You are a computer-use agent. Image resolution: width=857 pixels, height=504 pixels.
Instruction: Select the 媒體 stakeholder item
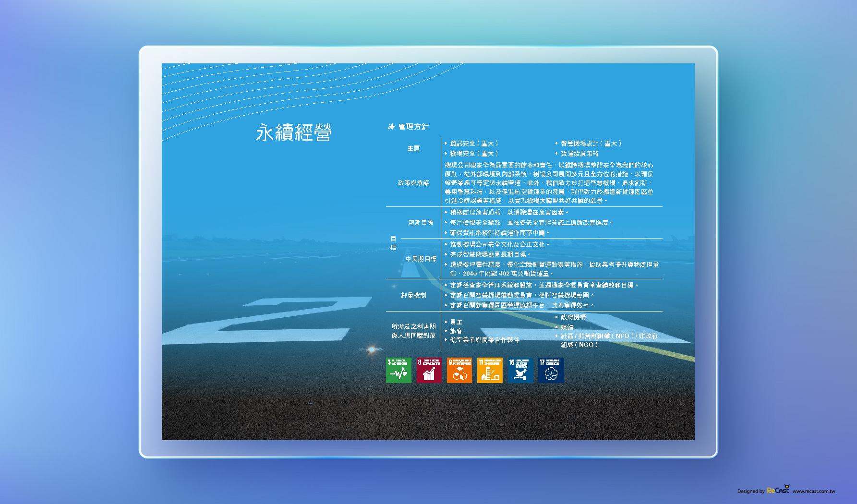tap(564, 327)
